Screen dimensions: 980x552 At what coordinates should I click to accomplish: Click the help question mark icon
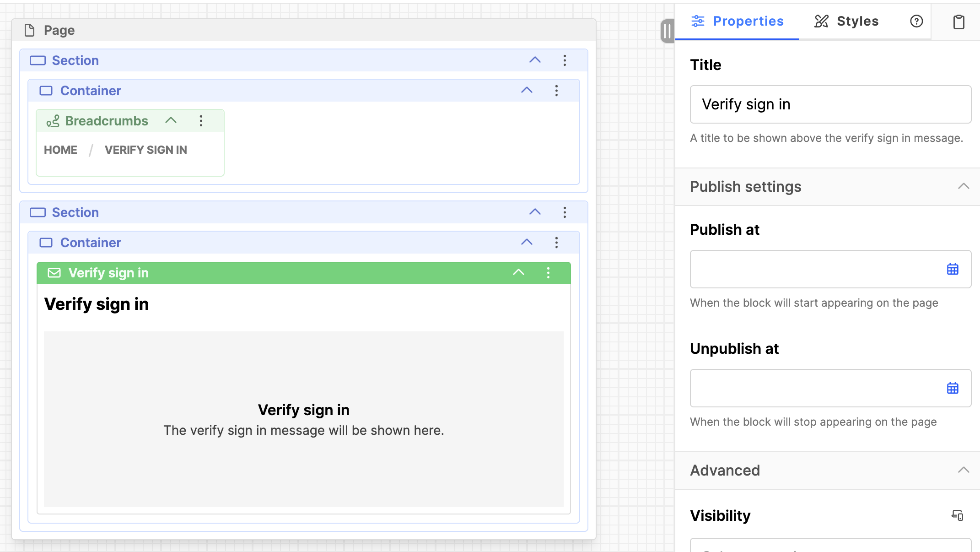pyautogui.click(x=916, y=21)
